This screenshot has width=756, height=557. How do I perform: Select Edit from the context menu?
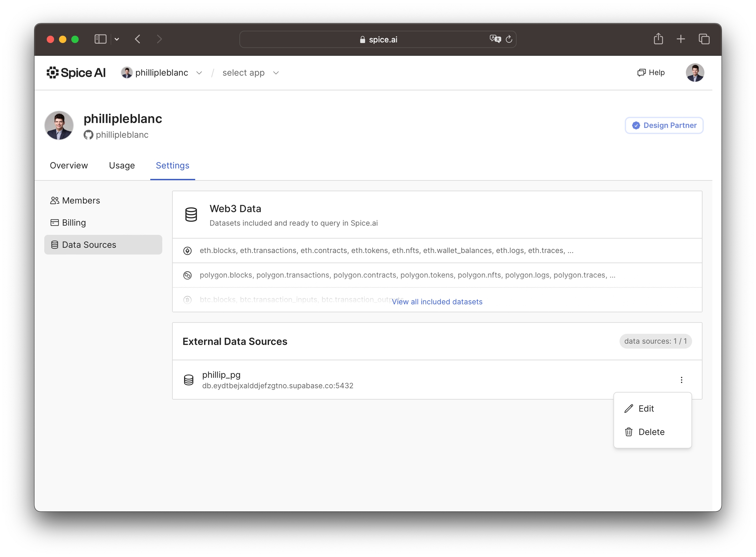click(x=645, y=408)
